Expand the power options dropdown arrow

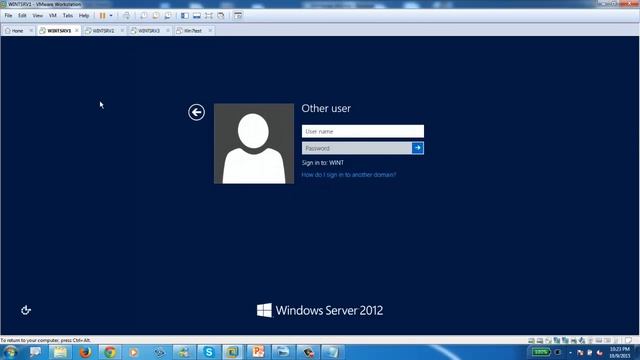click(x=111, y=16)
